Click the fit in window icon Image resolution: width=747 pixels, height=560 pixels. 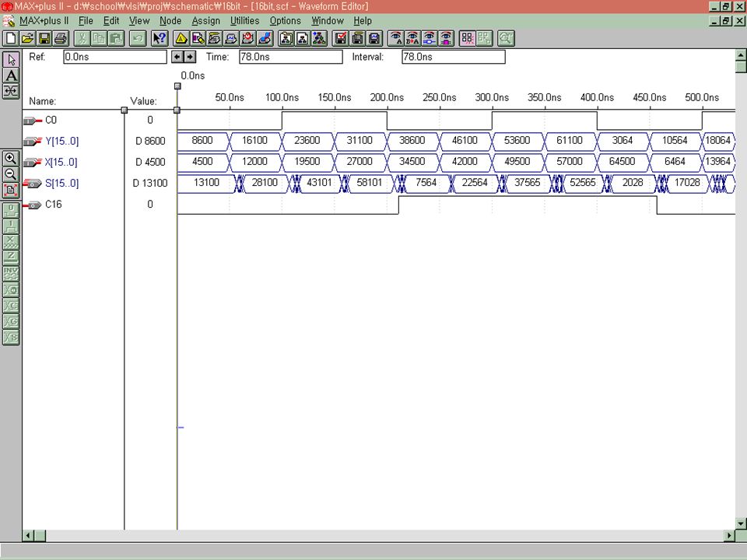[x=10, y=190]
